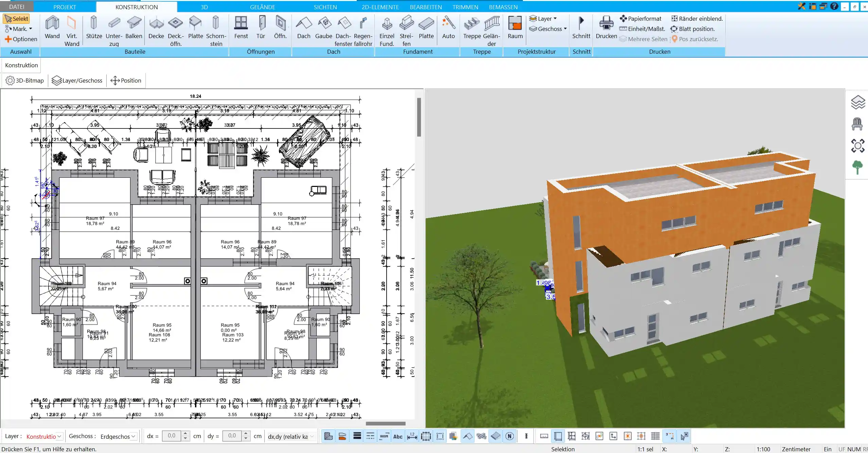Select the Öffn. opening tool
868x453 pixels.
280,28
